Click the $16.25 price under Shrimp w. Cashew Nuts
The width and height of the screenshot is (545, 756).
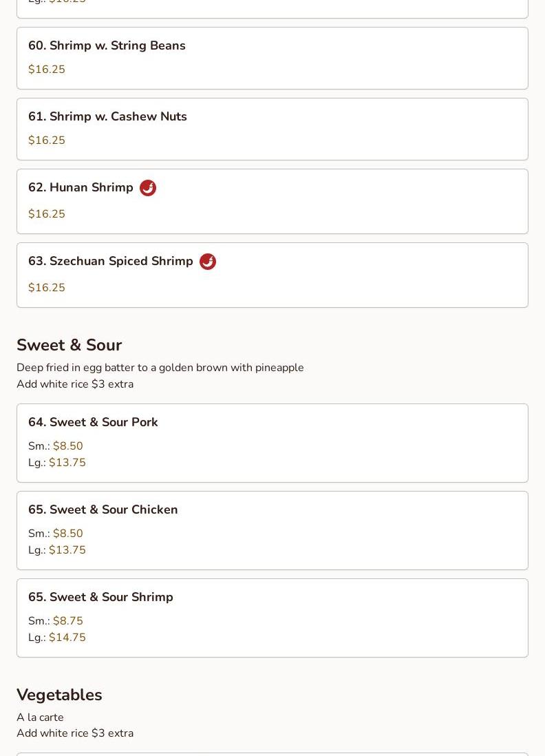47,140
